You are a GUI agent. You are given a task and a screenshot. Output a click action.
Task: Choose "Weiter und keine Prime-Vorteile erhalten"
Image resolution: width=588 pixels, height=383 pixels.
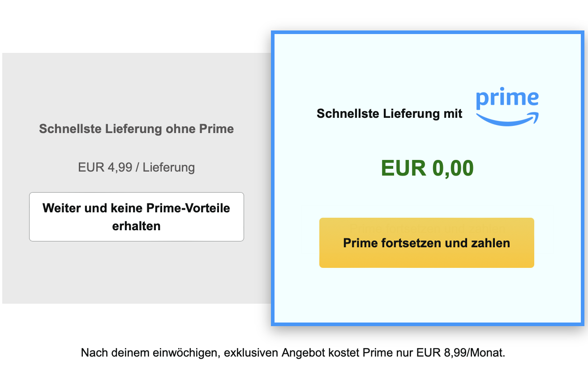(137, 217)
